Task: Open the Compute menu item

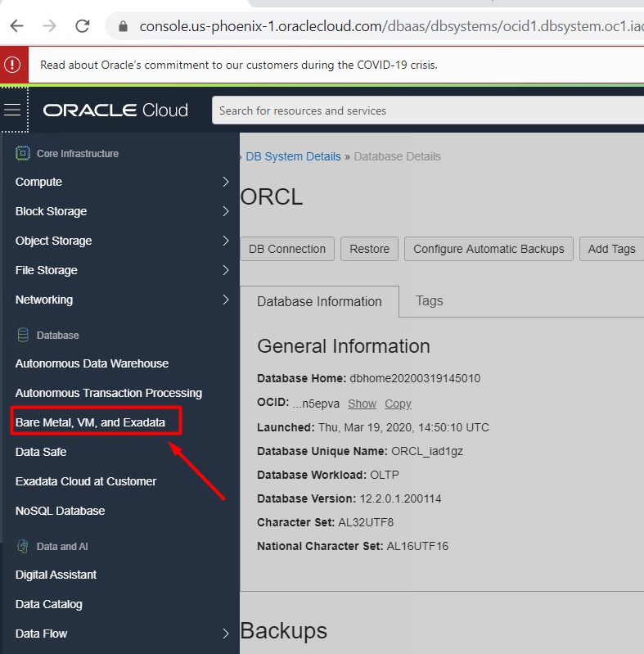Action: click(38, 182)
